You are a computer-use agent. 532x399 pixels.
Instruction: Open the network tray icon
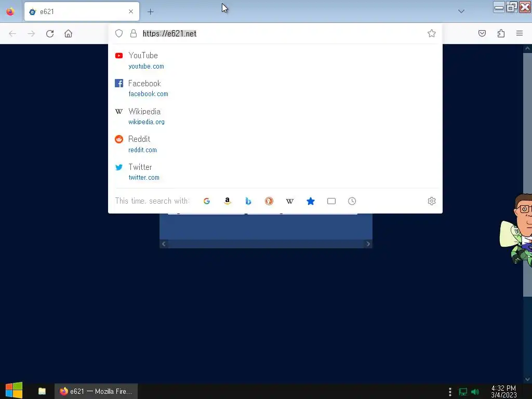[x=463, y=392]
